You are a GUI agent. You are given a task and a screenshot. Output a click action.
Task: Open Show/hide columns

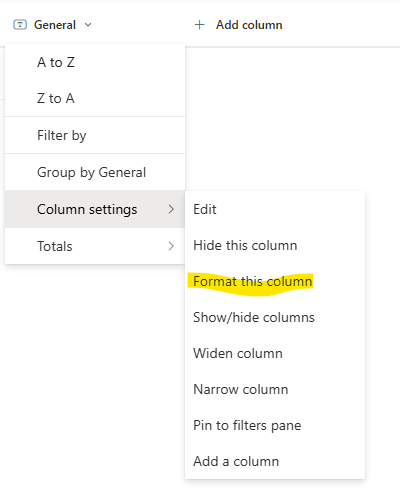(x=275, y=317)
